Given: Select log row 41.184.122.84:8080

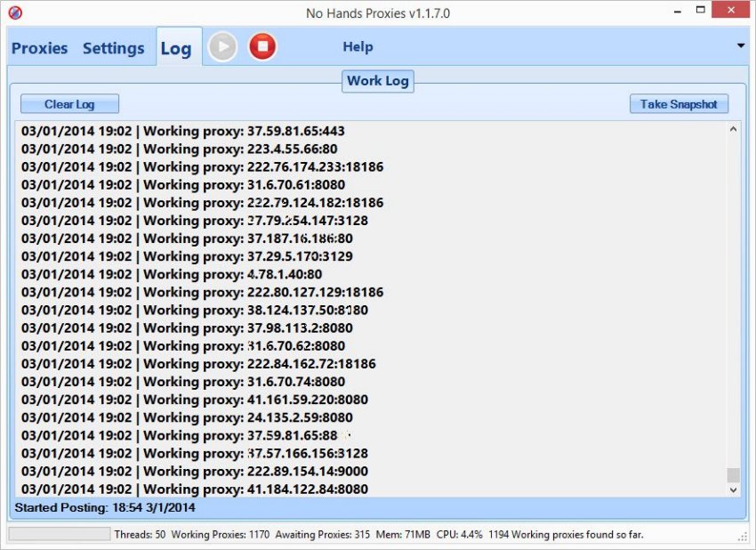Looking at the screenshot, I should pos(195,489).
